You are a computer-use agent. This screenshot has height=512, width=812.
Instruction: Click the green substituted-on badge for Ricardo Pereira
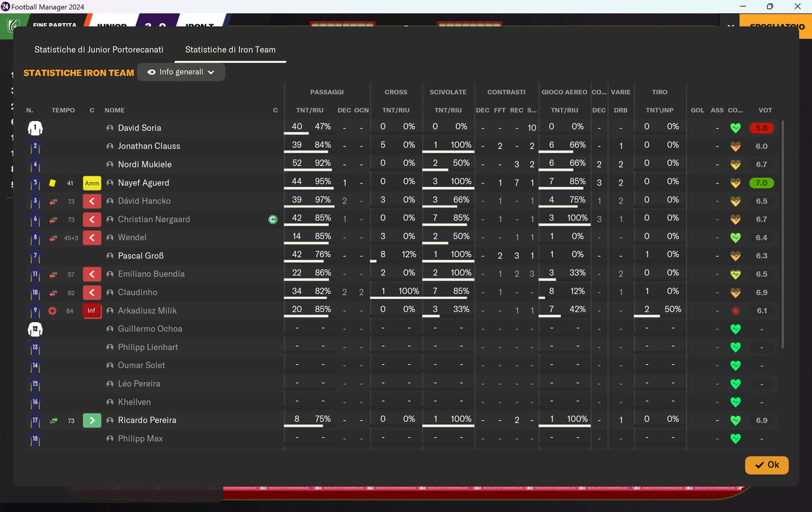point(92,420)
